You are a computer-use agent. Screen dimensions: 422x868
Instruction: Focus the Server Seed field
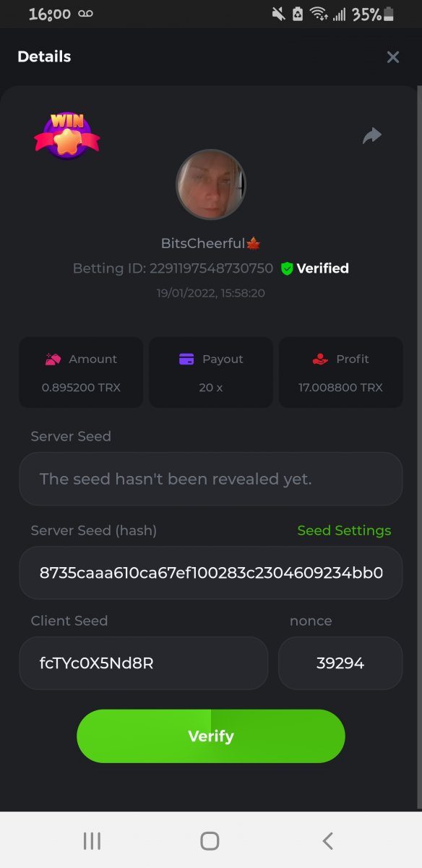211,479
